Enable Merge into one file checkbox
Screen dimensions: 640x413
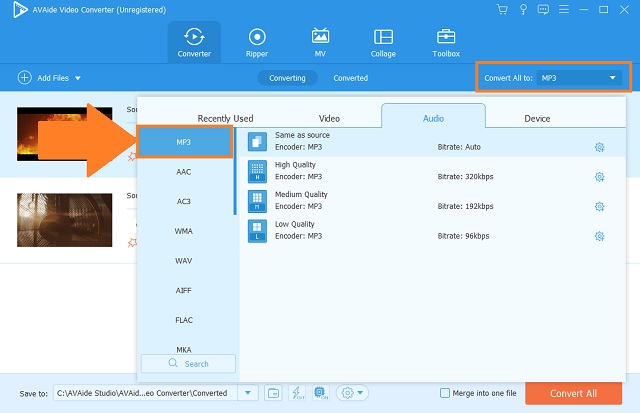[445, 393]
